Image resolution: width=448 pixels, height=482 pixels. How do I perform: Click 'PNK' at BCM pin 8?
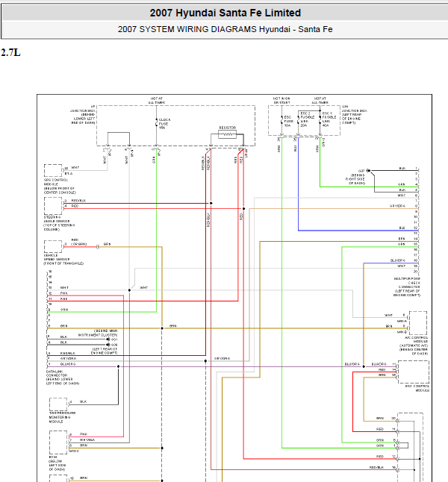84,434
